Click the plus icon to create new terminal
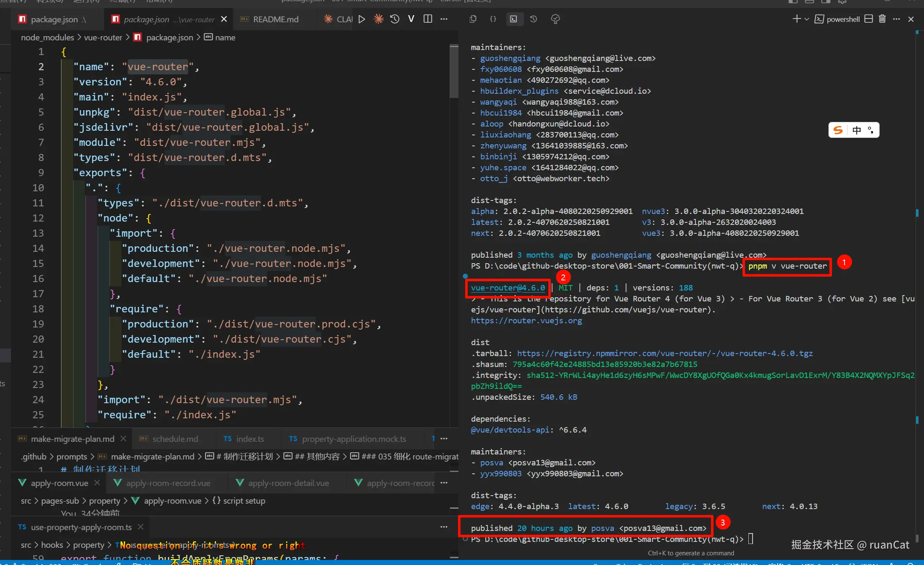This screenshot has height=565, width=924. [796, 19]
